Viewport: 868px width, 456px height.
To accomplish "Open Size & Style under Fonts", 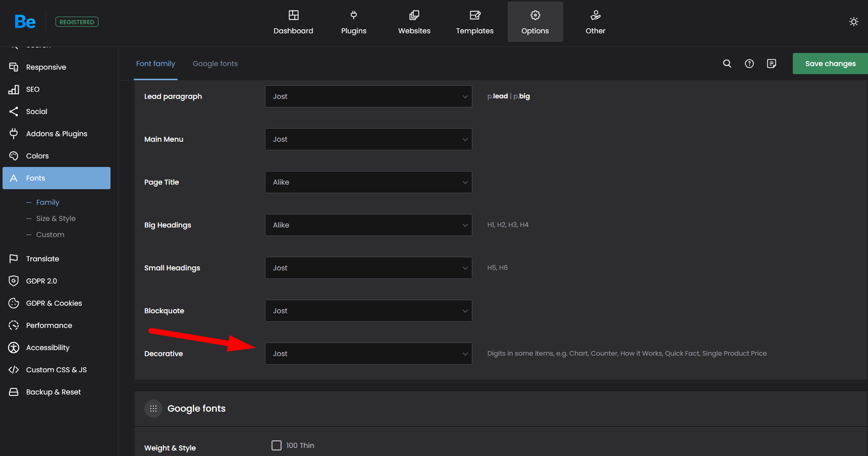I will (56, 218).
